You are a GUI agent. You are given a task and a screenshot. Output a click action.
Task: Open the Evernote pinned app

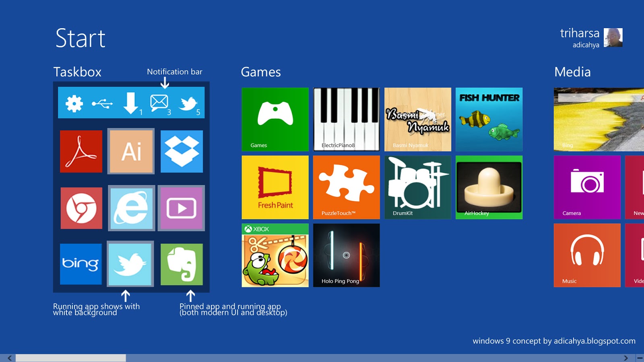pyautogui.click(x=181, y=264)
